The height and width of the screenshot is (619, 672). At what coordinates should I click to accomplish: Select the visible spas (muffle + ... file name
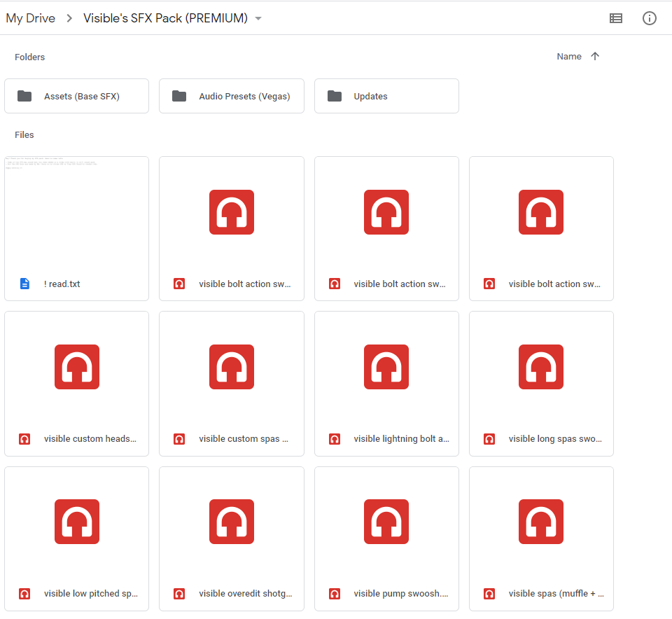pyautogui.click(x=556, y=594)
